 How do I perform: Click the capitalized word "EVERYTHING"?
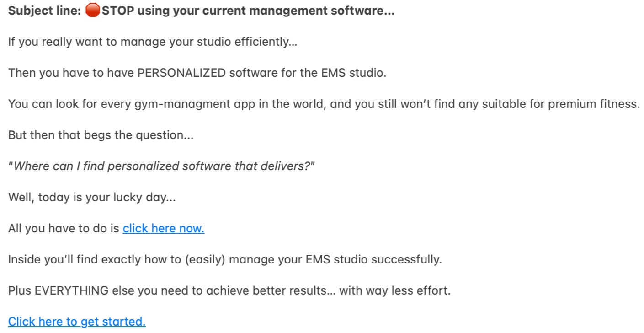pyautogui.click(x=72, y=290)
